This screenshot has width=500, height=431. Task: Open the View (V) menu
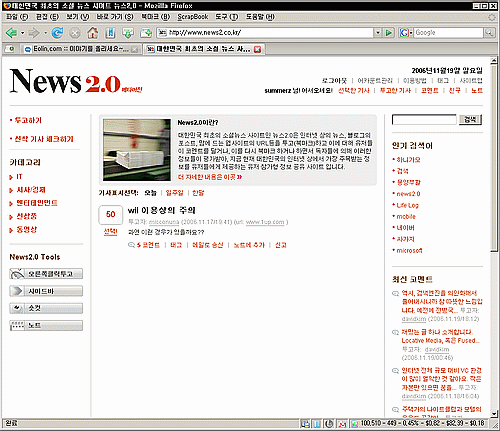78,17
